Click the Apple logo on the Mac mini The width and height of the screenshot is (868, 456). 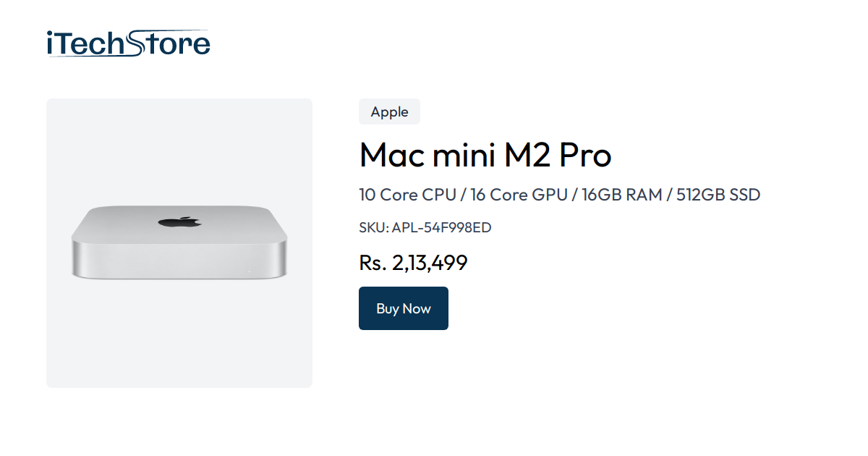pos(179,221)
